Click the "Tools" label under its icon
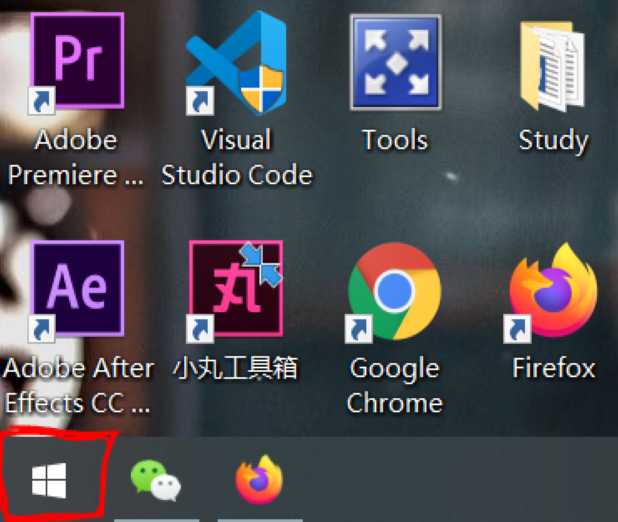Image resolution: width=618 pixels, height=522 pixels. [395, 141]
